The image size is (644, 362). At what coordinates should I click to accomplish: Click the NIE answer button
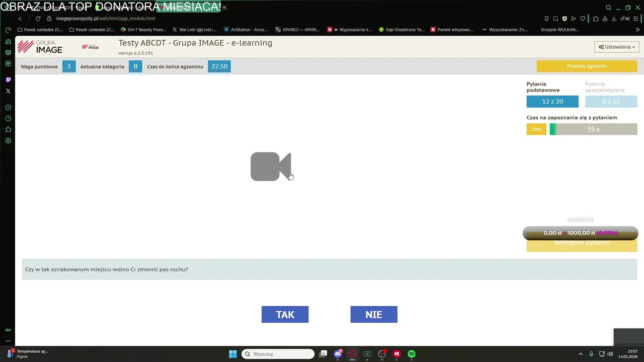tap(374, 314)
